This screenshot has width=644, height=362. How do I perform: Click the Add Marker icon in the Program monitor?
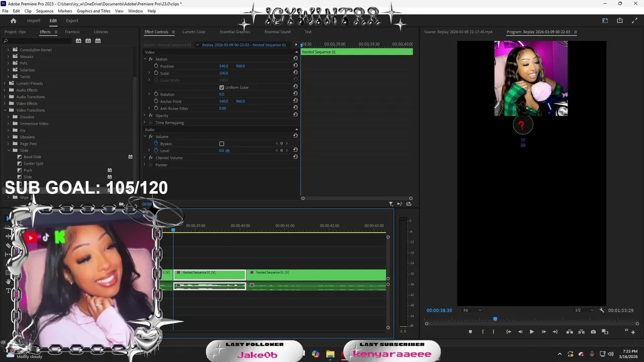[470, 332]
